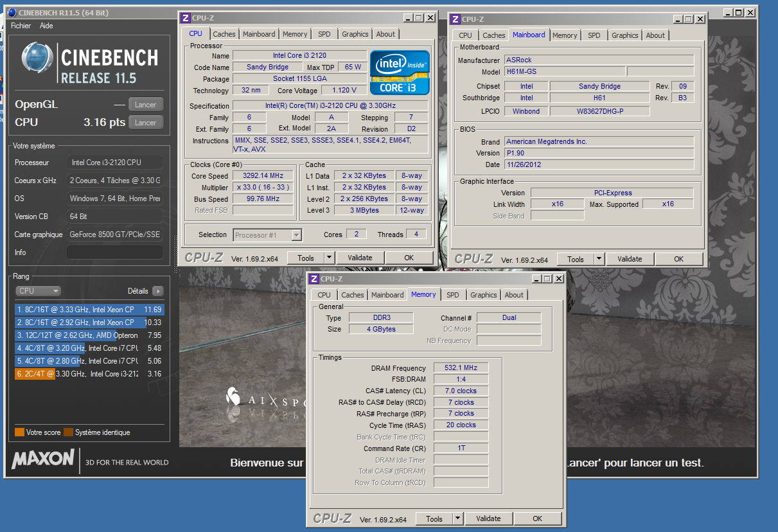Switch to SPD tab in CPU window
The height and width of the screenshot is (532, 778).
click(324, 34)
